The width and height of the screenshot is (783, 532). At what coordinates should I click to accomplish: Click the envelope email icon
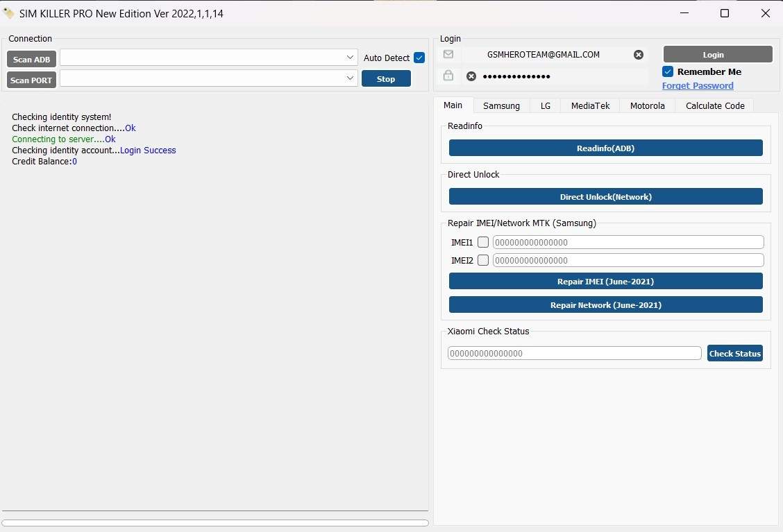(448, 54)
